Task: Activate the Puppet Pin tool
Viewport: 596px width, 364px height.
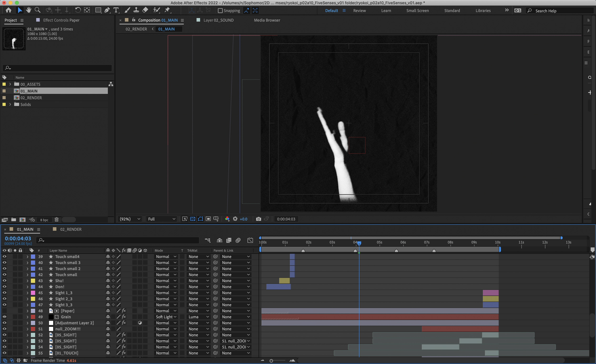Action: pos(167,10)
